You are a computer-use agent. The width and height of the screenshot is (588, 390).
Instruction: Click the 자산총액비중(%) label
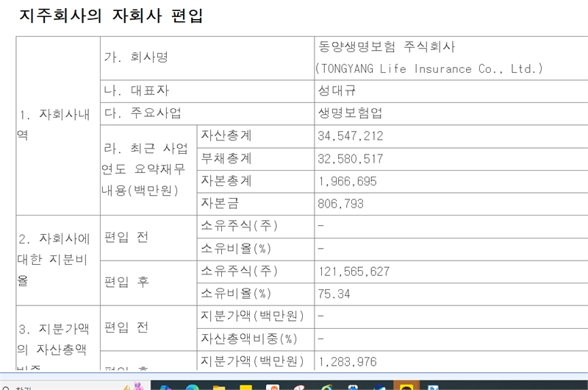pyautogui.click(x=249, y=339)
